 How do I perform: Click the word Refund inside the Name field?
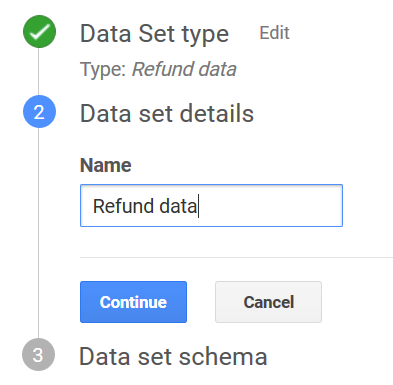pos(123,206)
